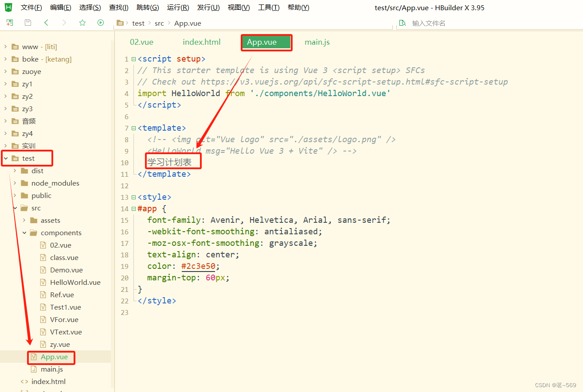
Task: Expand the node_modules folder
Action: tap(15, 183)
